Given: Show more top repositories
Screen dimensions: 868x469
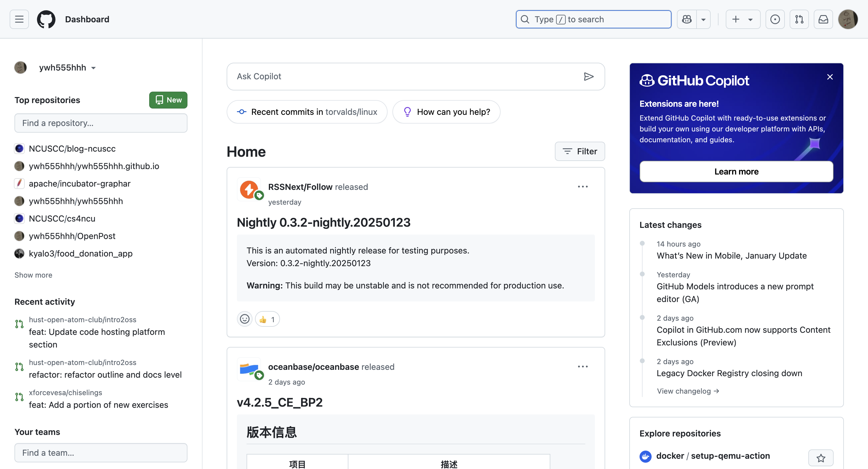Looking at the screenshot, I should (33, 275).
